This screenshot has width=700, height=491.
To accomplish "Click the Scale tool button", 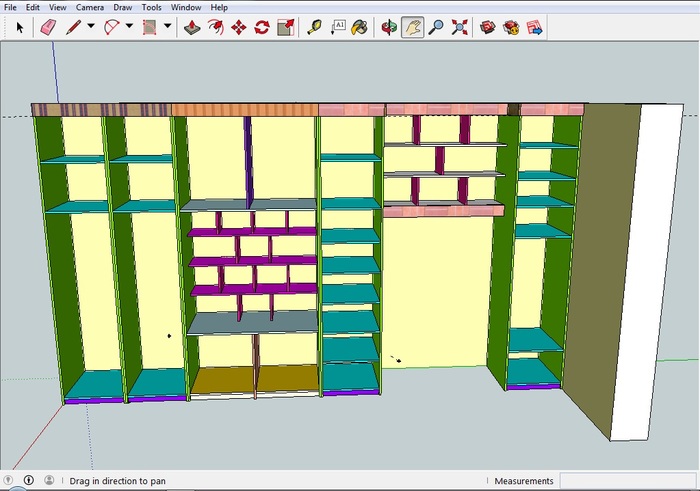I will [285, 28].
